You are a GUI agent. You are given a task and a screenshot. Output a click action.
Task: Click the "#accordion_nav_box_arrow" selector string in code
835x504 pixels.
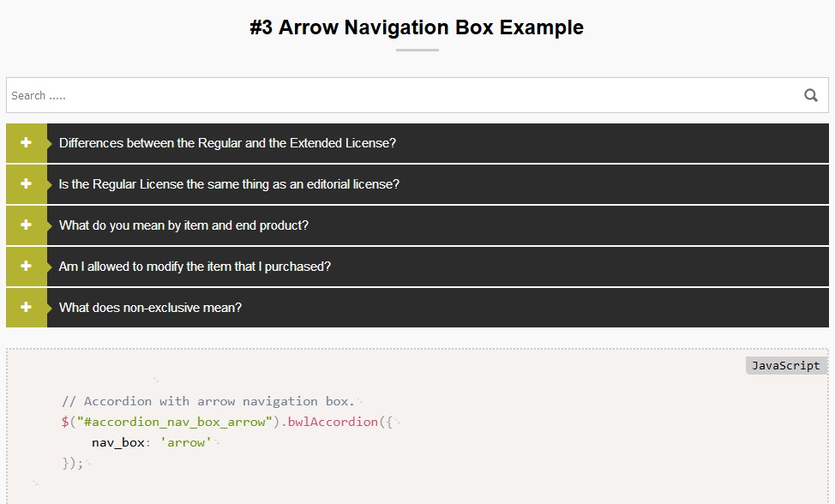point(170,422)
